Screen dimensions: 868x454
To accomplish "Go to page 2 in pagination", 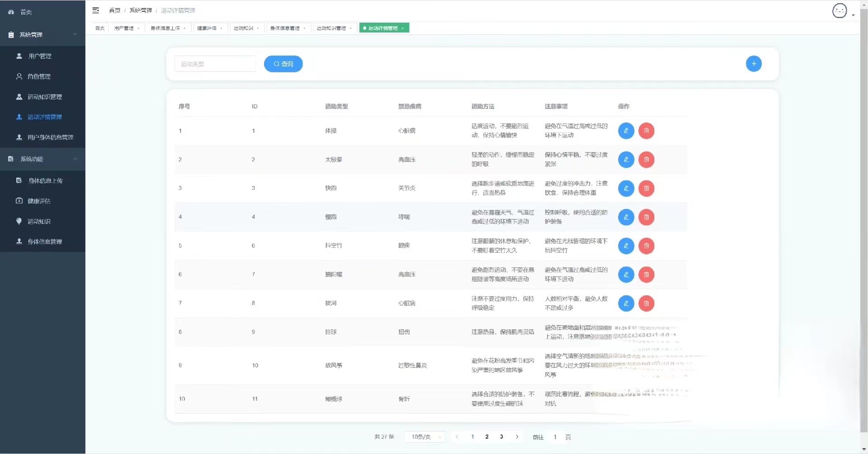I will click(487, 437).
